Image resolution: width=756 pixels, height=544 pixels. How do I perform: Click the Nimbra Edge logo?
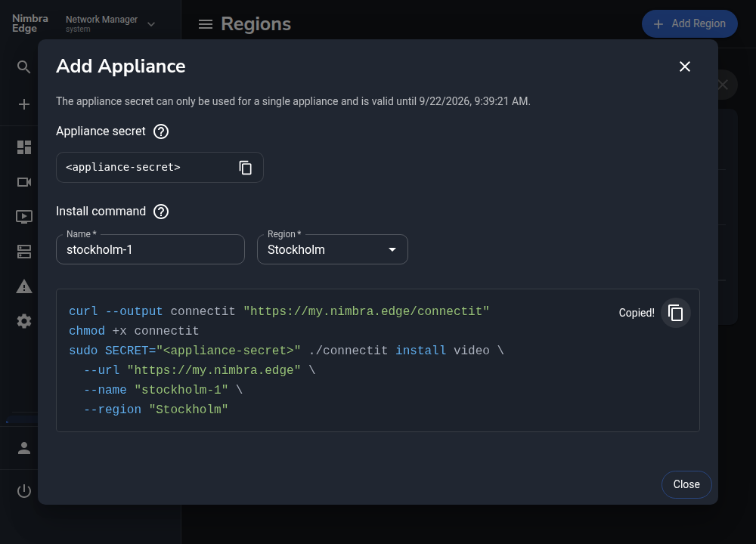pos(30,23)
